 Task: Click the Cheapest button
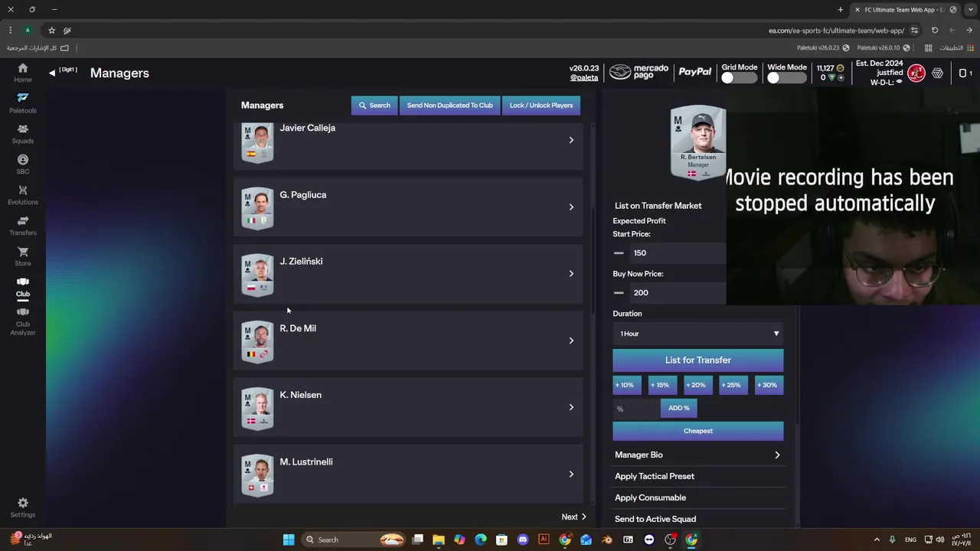(x=698, y=431)
